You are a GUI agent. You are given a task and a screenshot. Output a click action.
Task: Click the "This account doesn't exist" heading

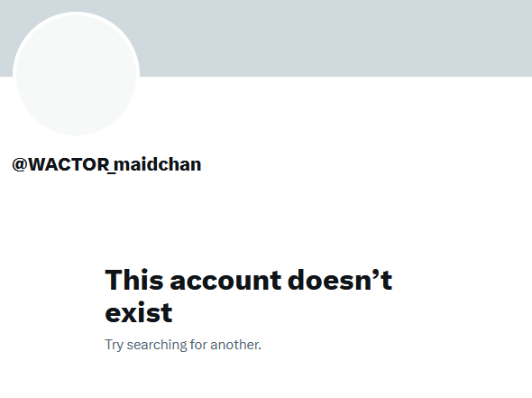coord(248,296)
